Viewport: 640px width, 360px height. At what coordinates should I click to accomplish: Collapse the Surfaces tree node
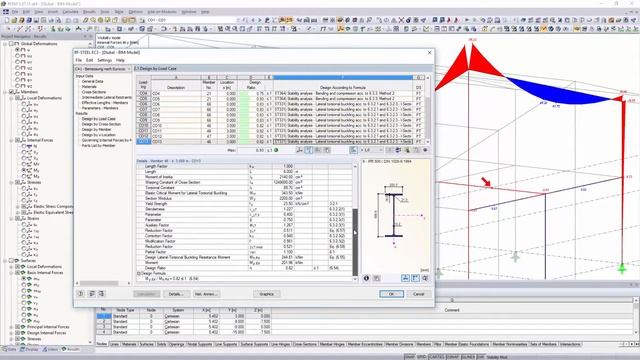(5, 260)
